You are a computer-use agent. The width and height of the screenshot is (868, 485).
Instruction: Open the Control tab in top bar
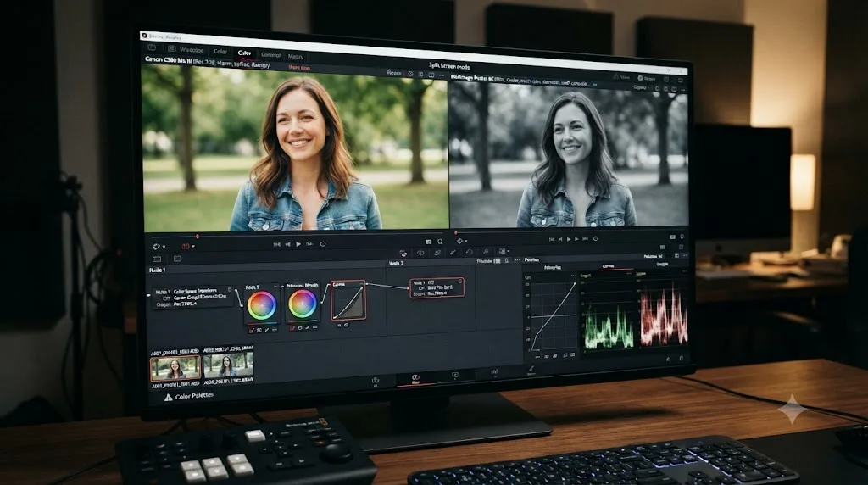[x=270, y=55]
